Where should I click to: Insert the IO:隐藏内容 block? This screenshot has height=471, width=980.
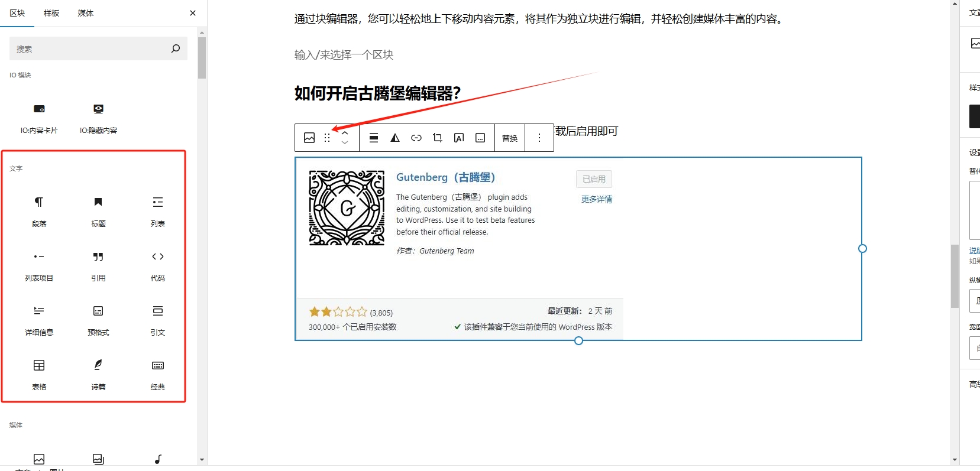pos(98,118)
